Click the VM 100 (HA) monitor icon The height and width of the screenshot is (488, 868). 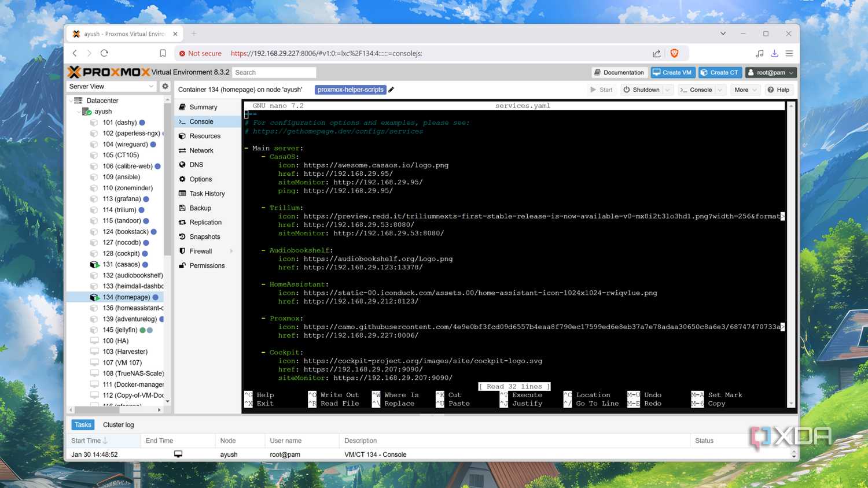pyautogui.click(x=94, y=341)
